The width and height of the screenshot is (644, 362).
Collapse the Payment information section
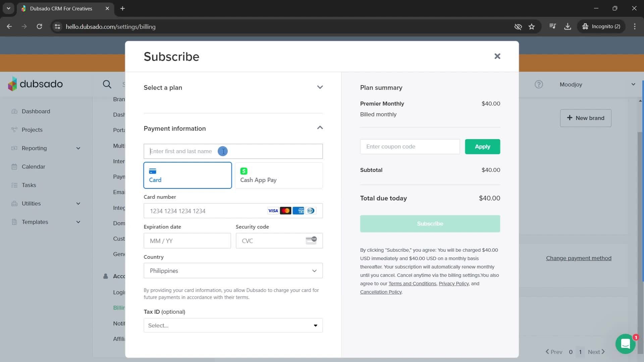233,128
